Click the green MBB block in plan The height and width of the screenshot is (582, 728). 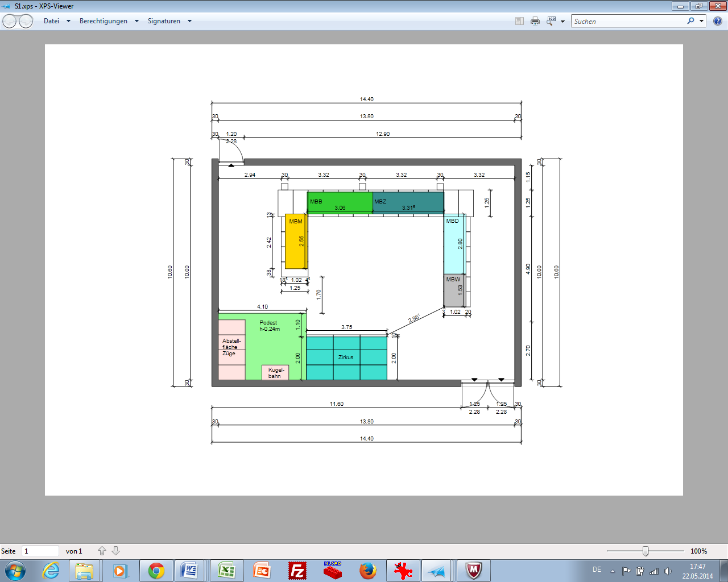[340, 202]
